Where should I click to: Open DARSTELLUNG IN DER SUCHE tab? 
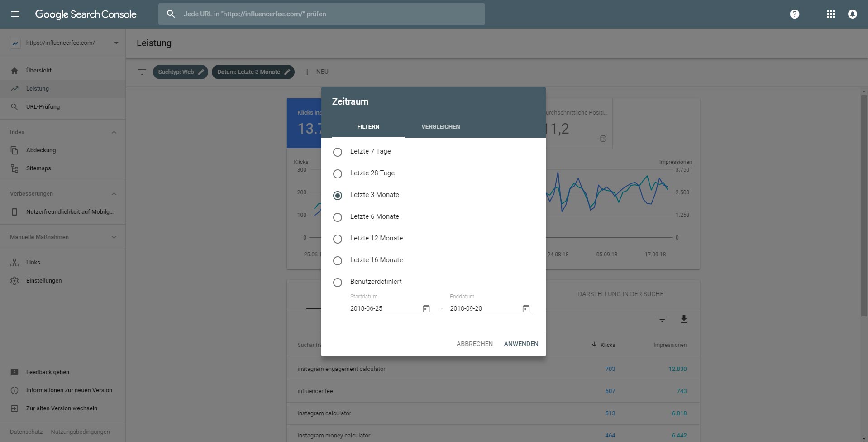click(620, 294)
